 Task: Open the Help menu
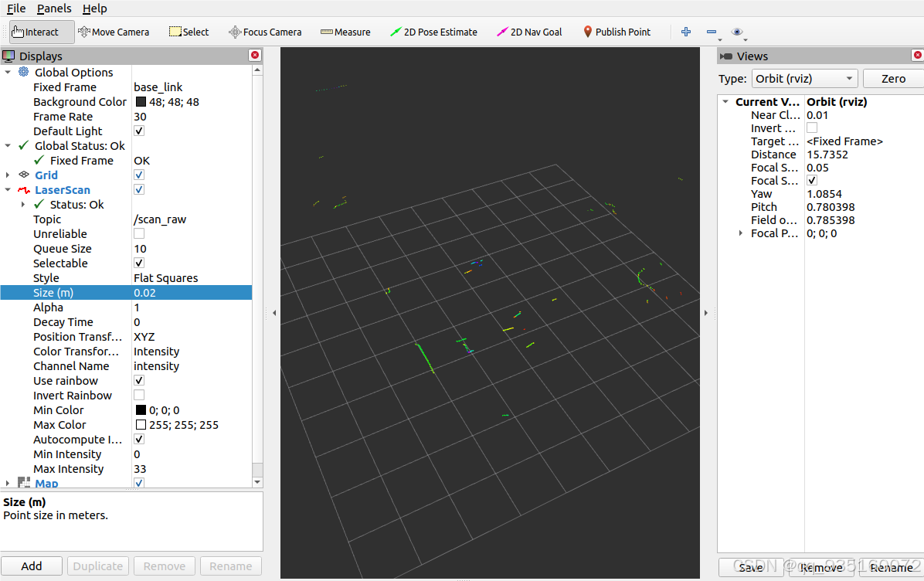94,8
